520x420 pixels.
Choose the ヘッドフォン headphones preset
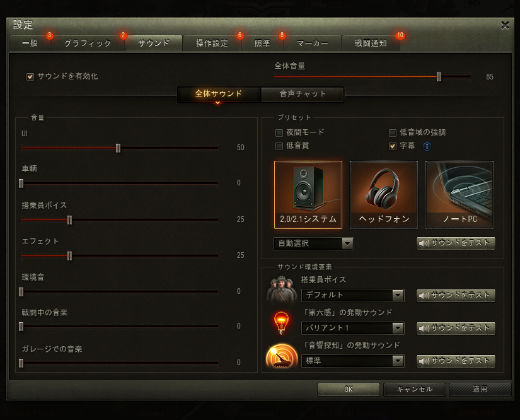(x=384, y=195)
